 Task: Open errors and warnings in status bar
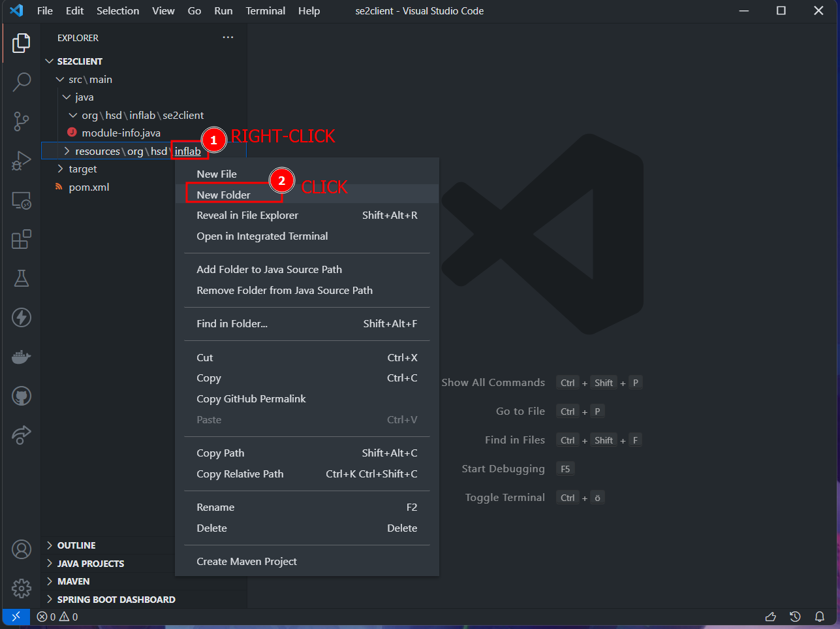click(57, 617)
